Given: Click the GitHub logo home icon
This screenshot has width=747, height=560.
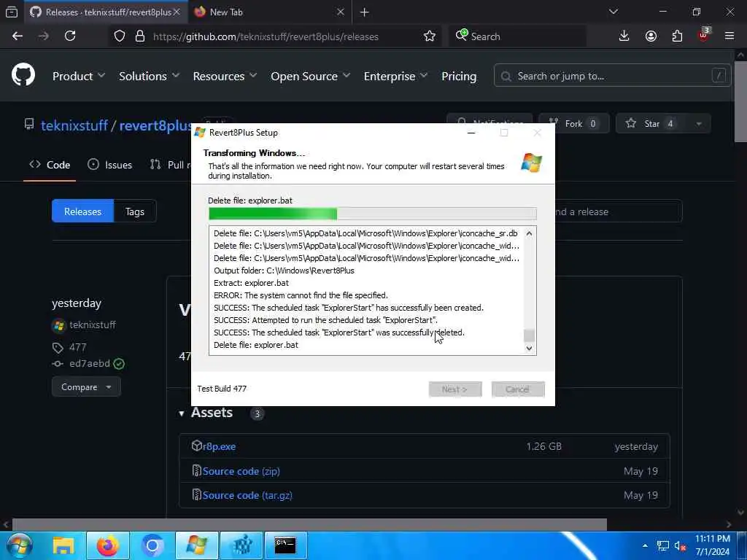Looking at the screenshot, I should point(23,75).
